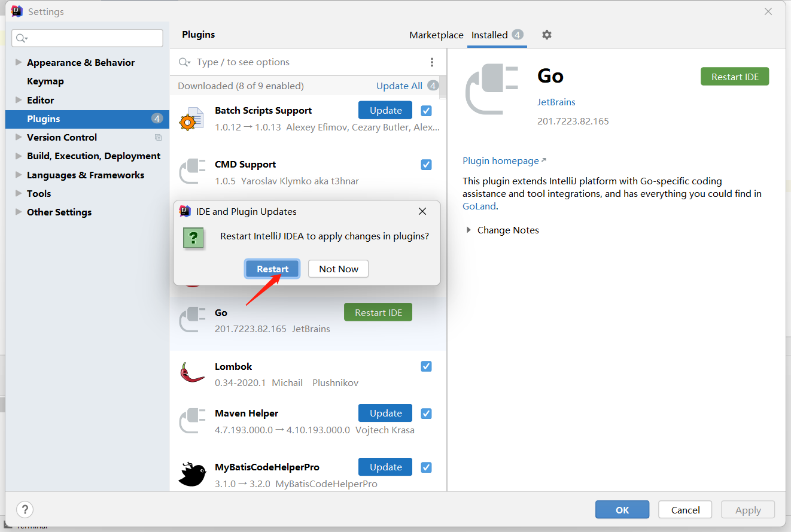791x532 pixels.
Task: Click Cancel in Settings window
Action: (685, 510)
